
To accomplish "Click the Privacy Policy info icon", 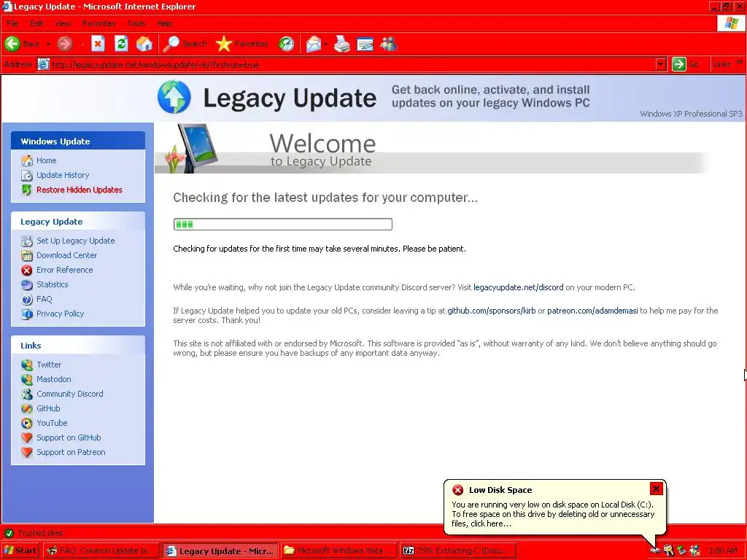I will tap(27, 314).
